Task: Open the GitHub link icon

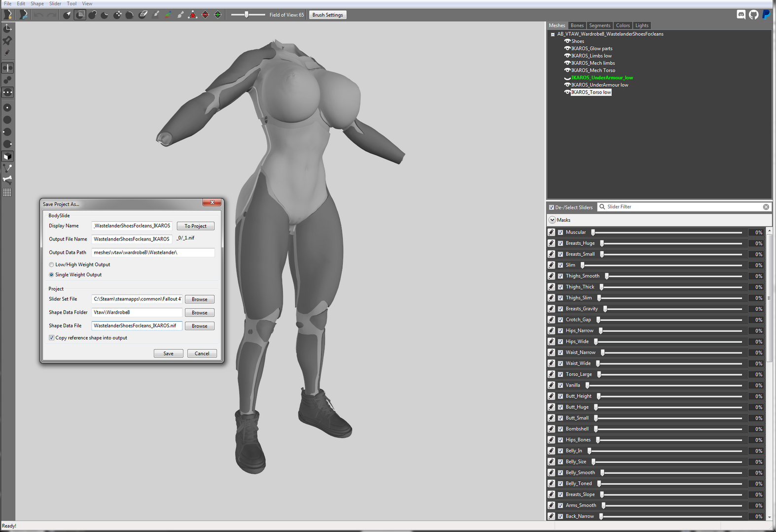Action: tap(753, 14)
